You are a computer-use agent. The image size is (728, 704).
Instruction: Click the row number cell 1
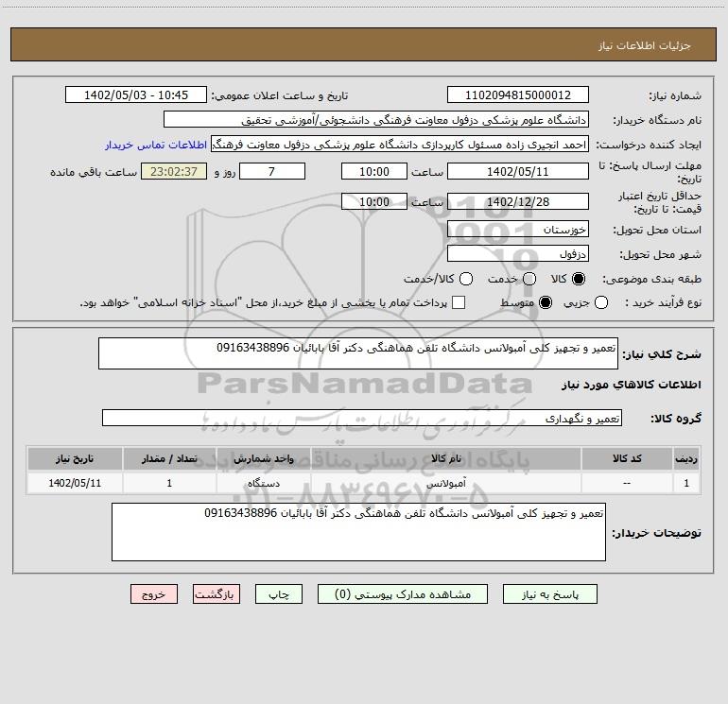686,483
